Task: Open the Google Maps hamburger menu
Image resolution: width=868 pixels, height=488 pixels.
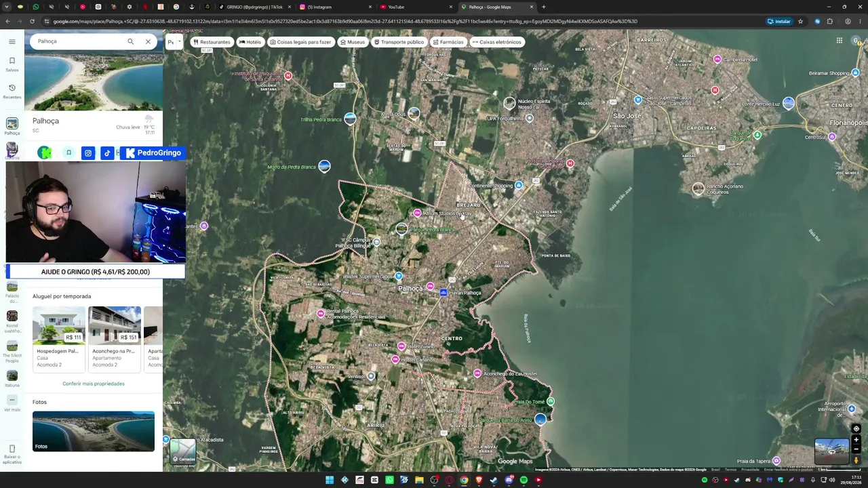Action: 12,41
